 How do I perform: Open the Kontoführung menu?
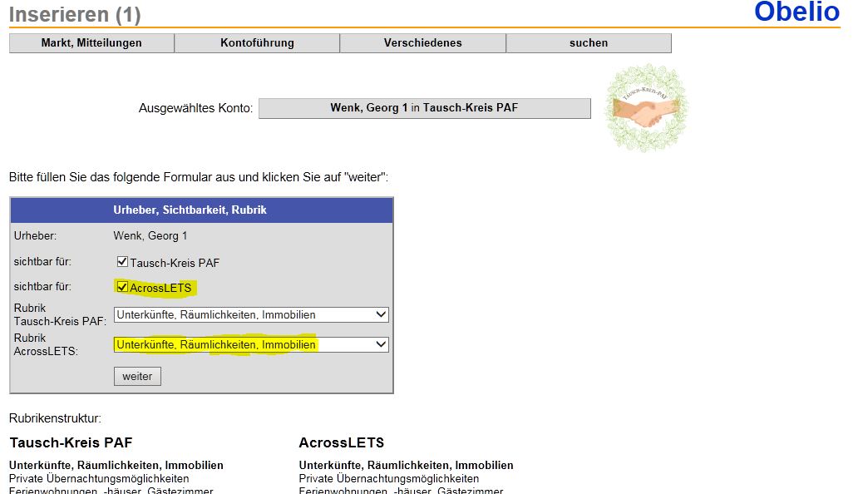tap(257, 43)
